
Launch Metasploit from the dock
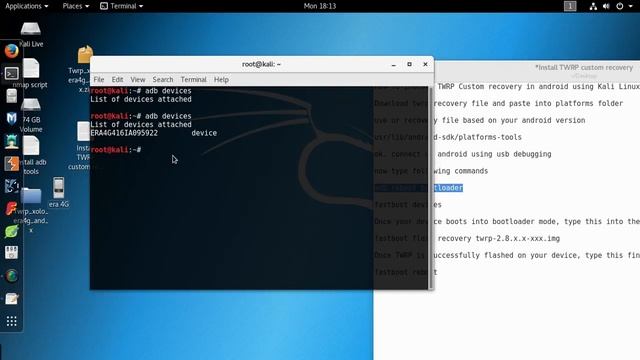(11, 118)
